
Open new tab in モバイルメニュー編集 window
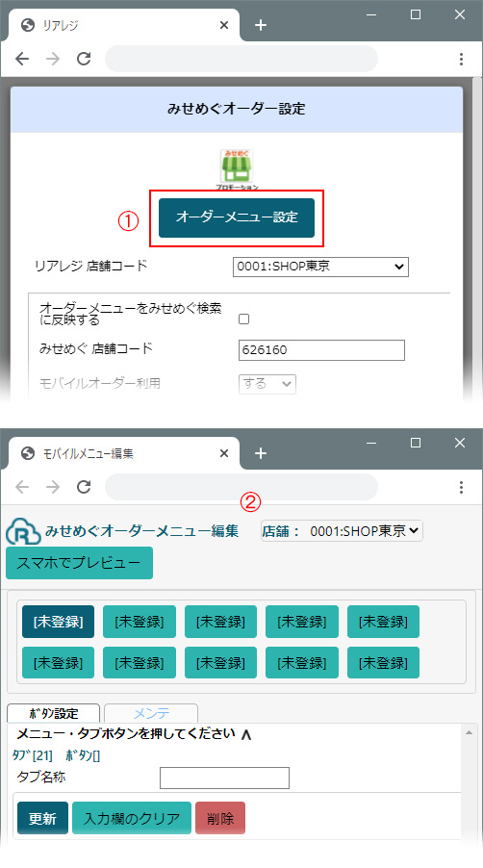pos(261,454)
